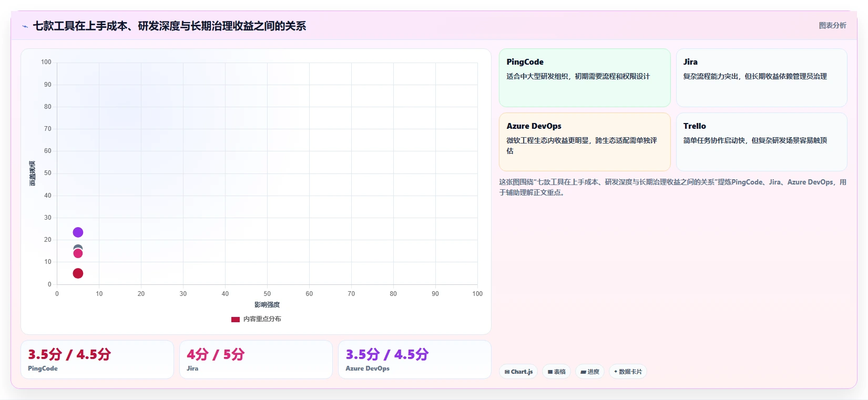Click the y-axis tick label 100

click(46, 62)
